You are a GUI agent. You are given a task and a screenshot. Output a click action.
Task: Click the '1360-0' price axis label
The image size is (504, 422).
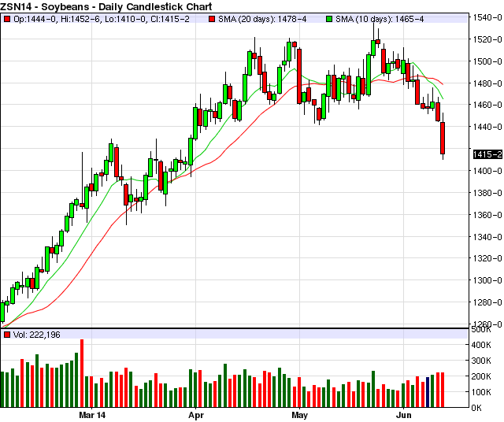[487, 215]
